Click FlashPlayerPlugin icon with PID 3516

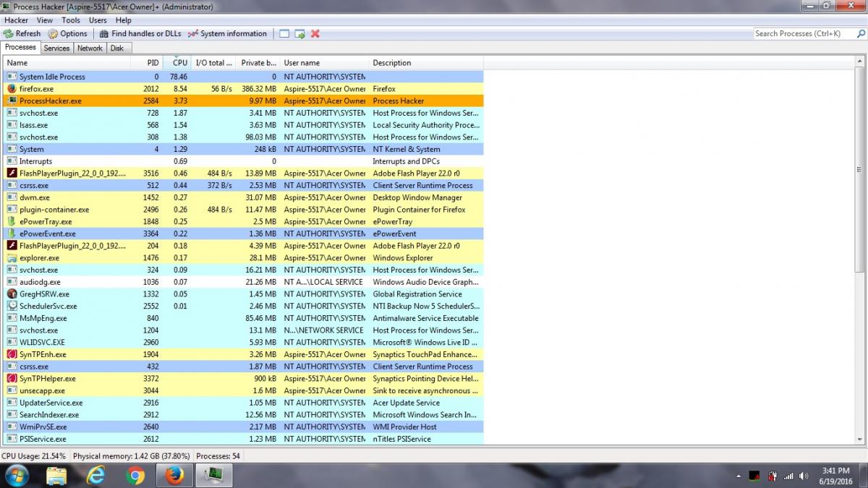point(12,174)
